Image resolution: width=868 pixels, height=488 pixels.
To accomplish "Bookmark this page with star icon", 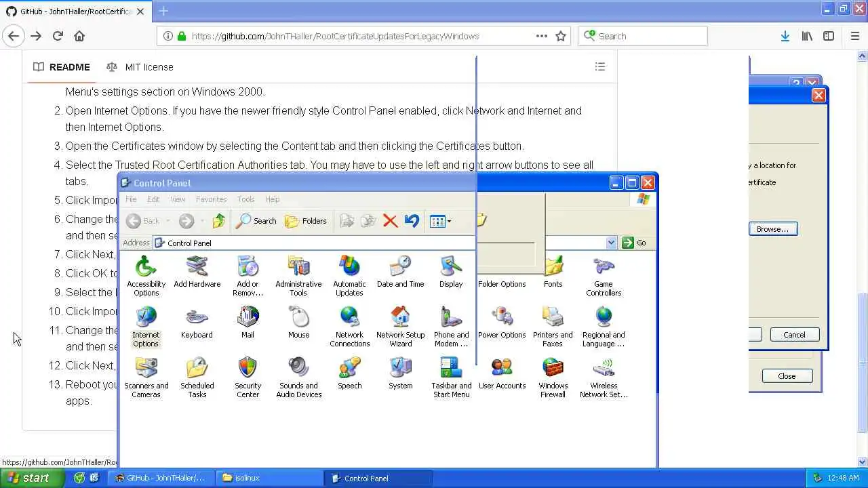I will [x=561, y=36].
